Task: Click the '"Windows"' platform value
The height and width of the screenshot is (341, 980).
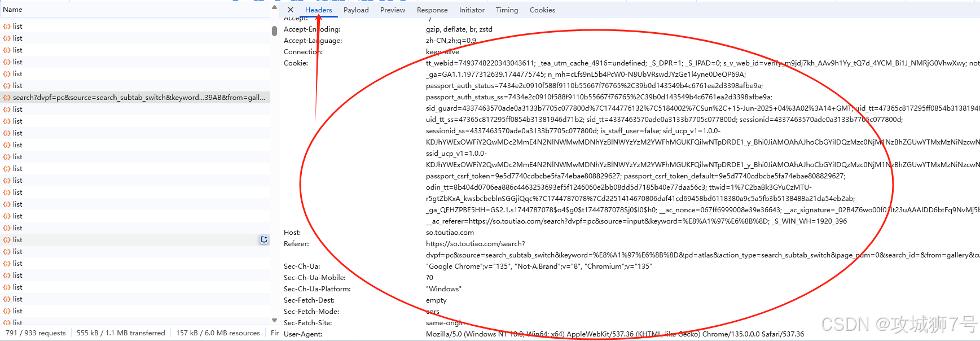Action: [443, 289]
